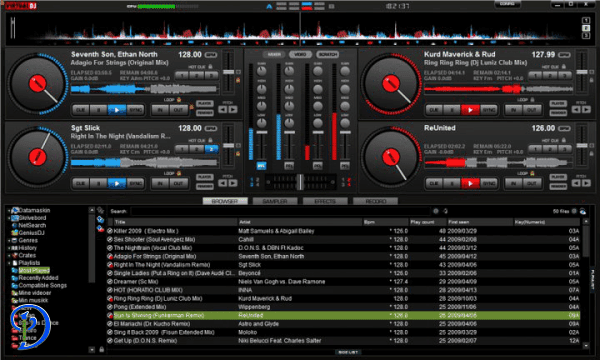The width and height of the screenshot is (600, 360).
Task: Open the CONFIG button in title bar
Action: (507, 4)
